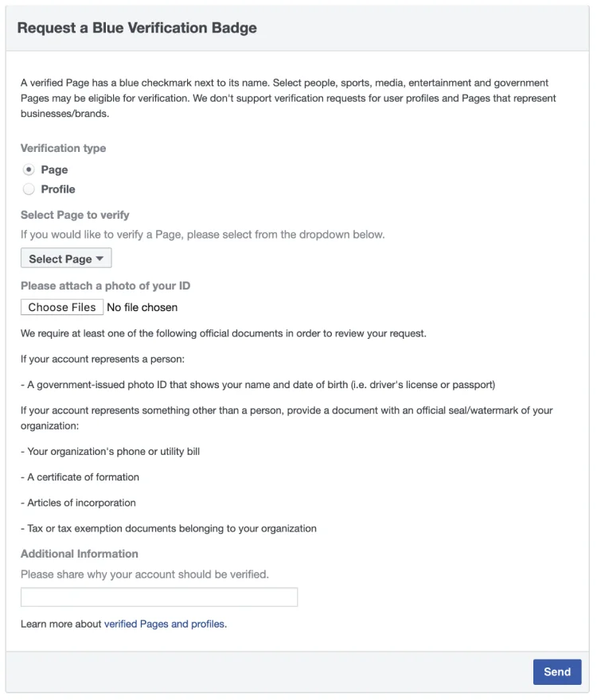
Task: Learn more about verified Pages and profiles
Action: point(164,624)
